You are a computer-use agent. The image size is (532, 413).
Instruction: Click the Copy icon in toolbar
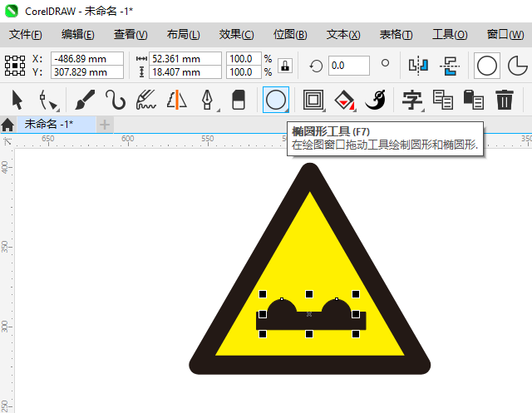(x=443, y=100)
